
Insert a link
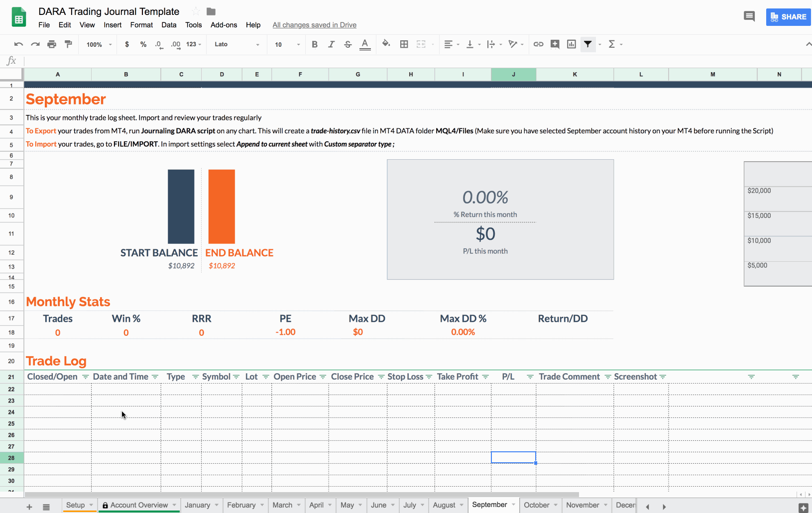coord(538,44)
